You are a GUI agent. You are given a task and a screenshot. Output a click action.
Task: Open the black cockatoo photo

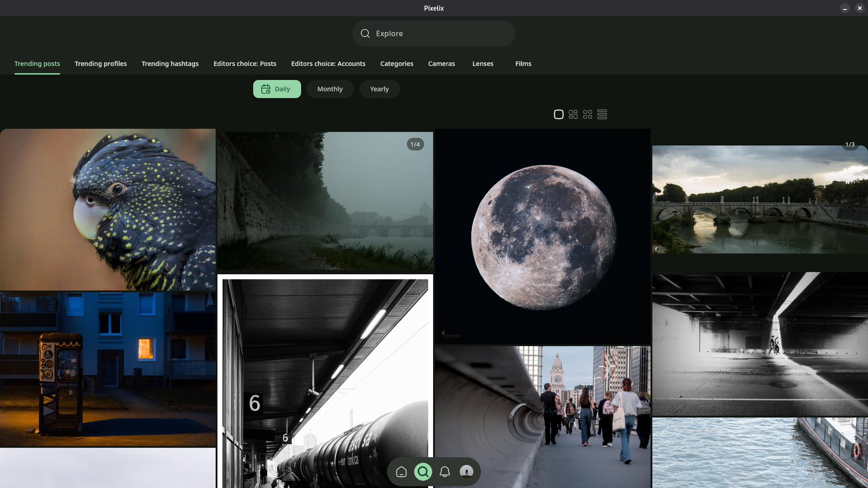click(x=108, y=210)
